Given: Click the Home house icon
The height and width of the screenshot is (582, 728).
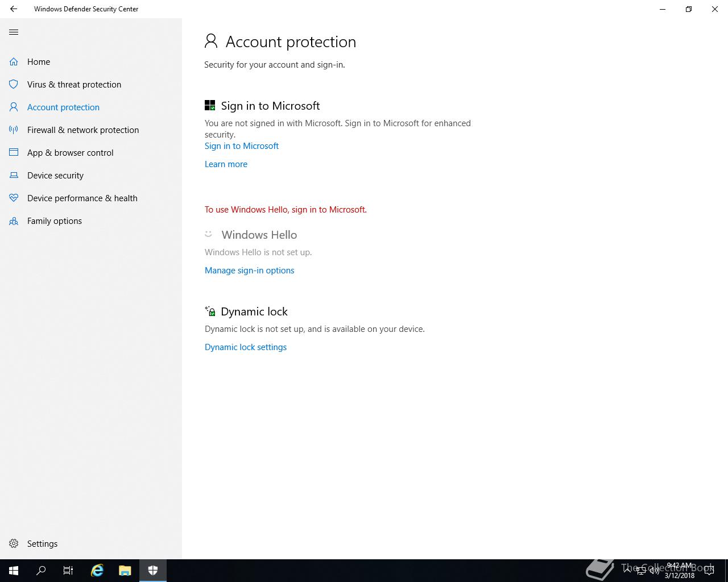Looking at the screenshot, I should click(14, 62).
